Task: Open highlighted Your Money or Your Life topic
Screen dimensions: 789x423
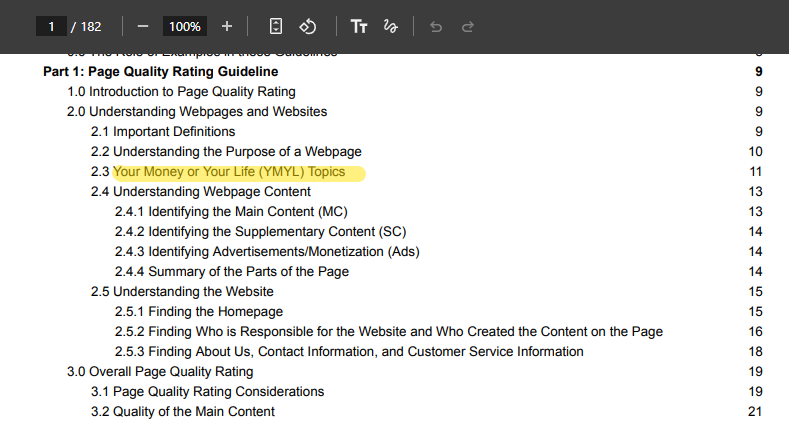Action: pyautogui.click(x=229, y=172)
